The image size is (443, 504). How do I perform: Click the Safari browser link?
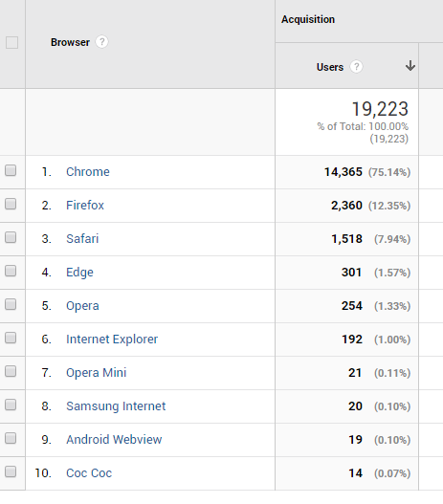tap(82, 238)
